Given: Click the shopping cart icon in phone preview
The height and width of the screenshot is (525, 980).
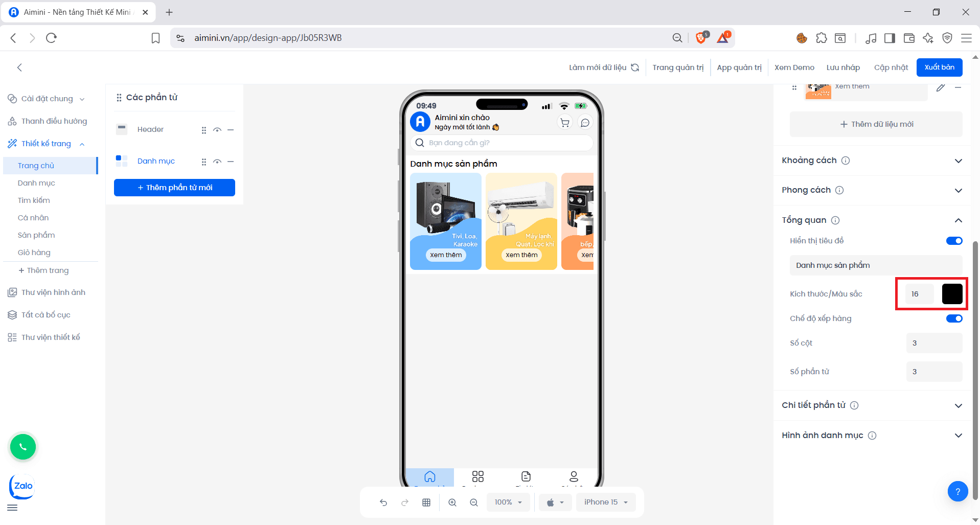Looking at the screenshot, I should tap(565, 123).
